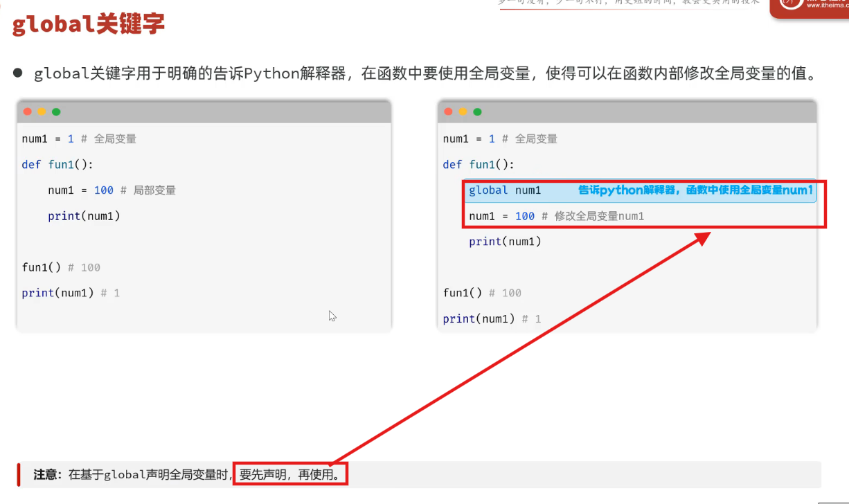Screen dimensions: 849x504
Task: Click the red dot in left code window
Action: (x=28, y=111)
